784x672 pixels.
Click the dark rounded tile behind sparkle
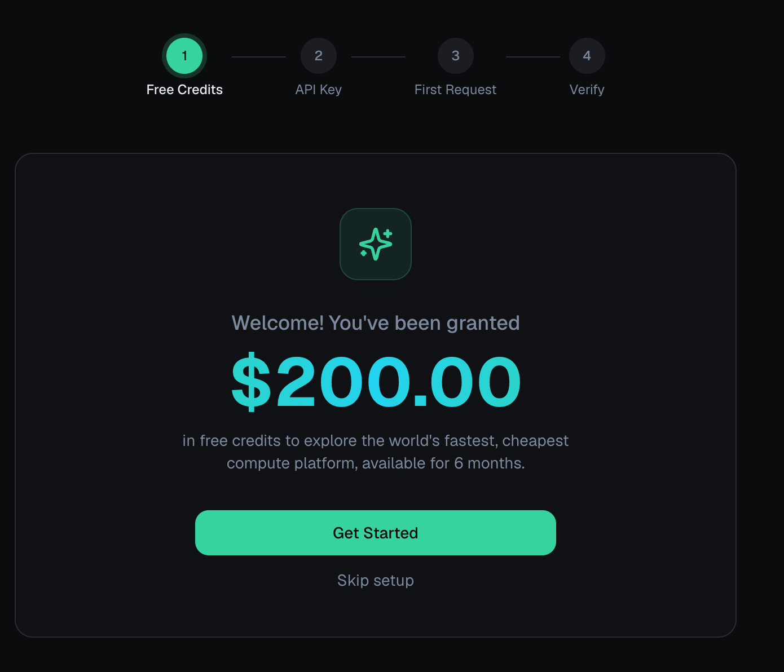376,244
